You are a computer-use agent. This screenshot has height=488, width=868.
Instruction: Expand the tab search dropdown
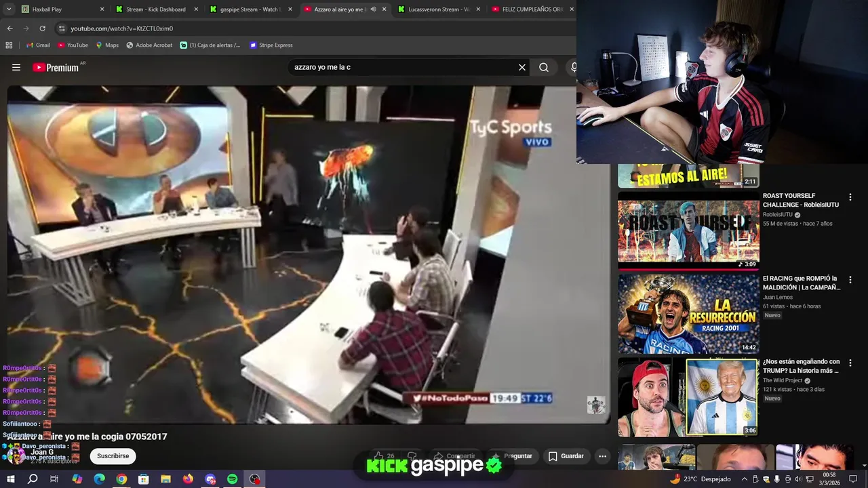click(x=9, y=9)
